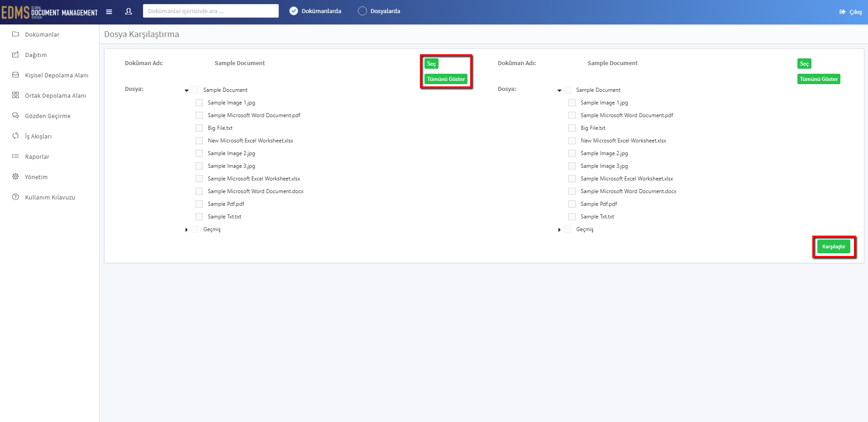The image size is (868, 422).
Task: Check right Sample Txt.txt checkbox
Action: [x=572, y=217]
